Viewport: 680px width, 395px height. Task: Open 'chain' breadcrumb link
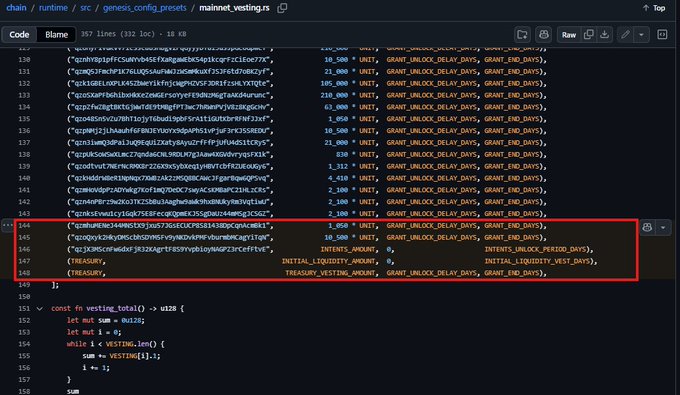[x=16, y=8]
